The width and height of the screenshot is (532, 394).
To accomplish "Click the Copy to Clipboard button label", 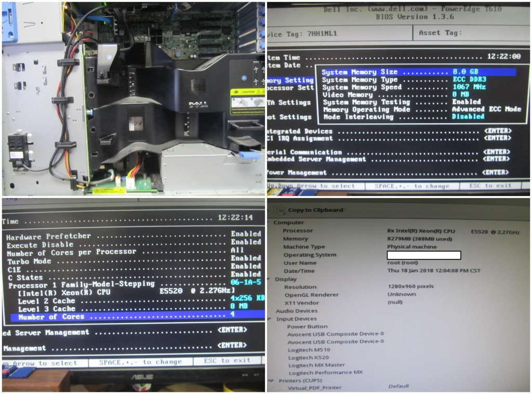I will point(315,210).
